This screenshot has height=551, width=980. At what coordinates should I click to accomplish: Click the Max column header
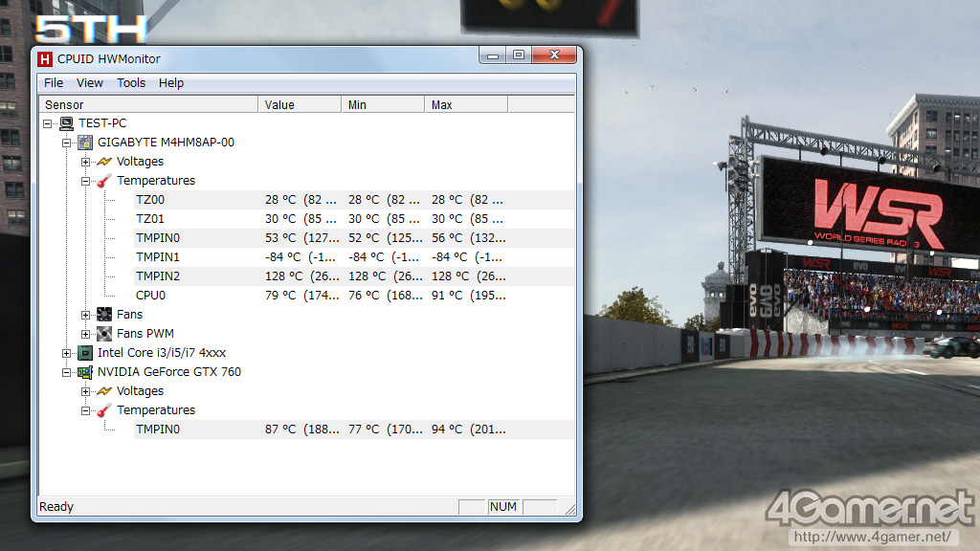[x=466, y=105]
